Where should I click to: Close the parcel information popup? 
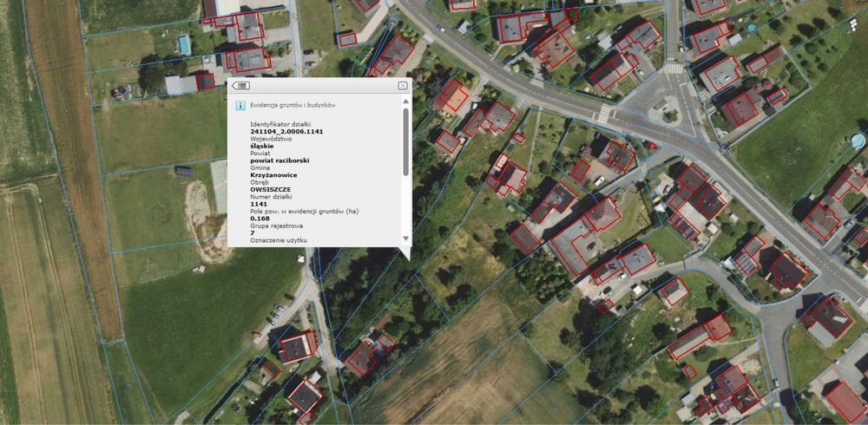(403, 85)
